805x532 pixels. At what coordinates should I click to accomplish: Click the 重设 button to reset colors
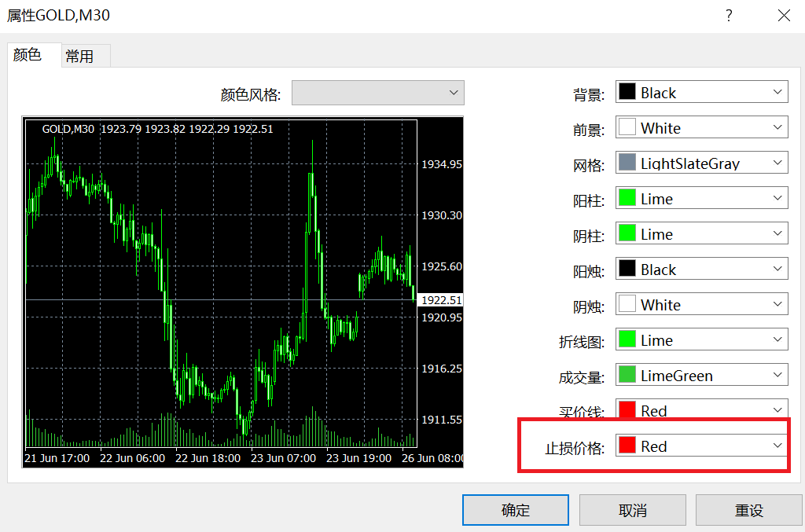click(x=749, y=509)
